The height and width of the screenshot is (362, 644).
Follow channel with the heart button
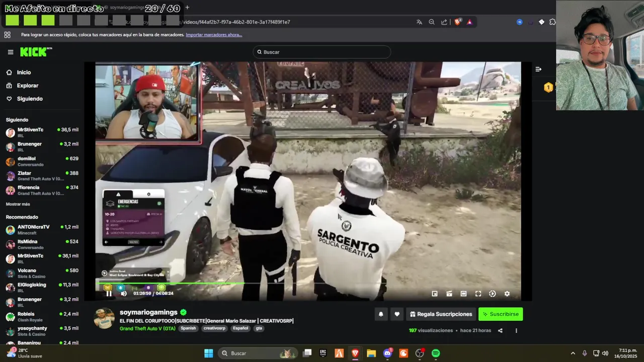point(397,314)
